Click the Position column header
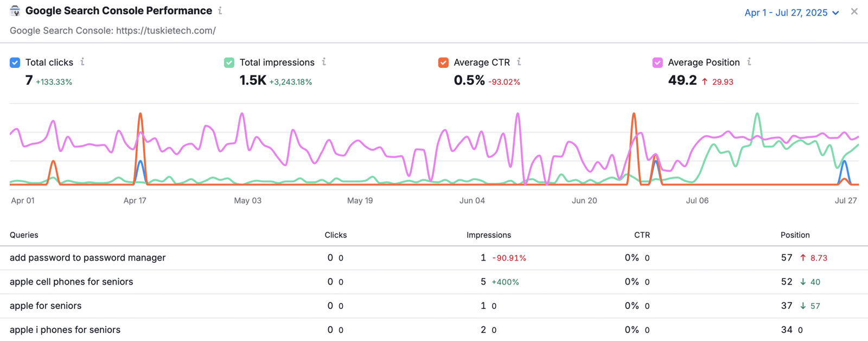868x341 pixels. click(x=795, y=235)
